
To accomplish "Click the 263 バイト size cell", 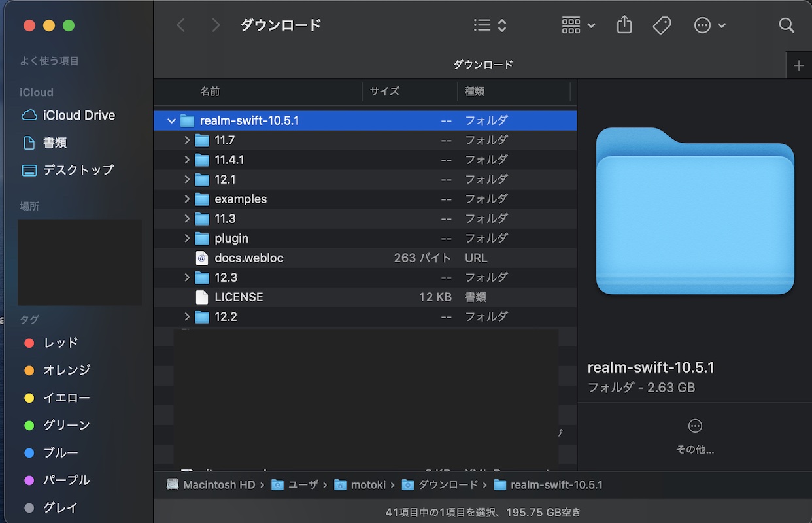I will pos(422,258).
